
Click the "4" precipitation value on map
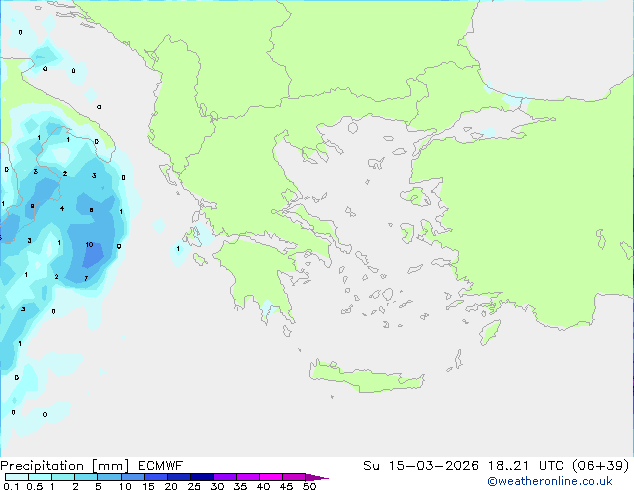pyautogui.click(x=62, y=209)
